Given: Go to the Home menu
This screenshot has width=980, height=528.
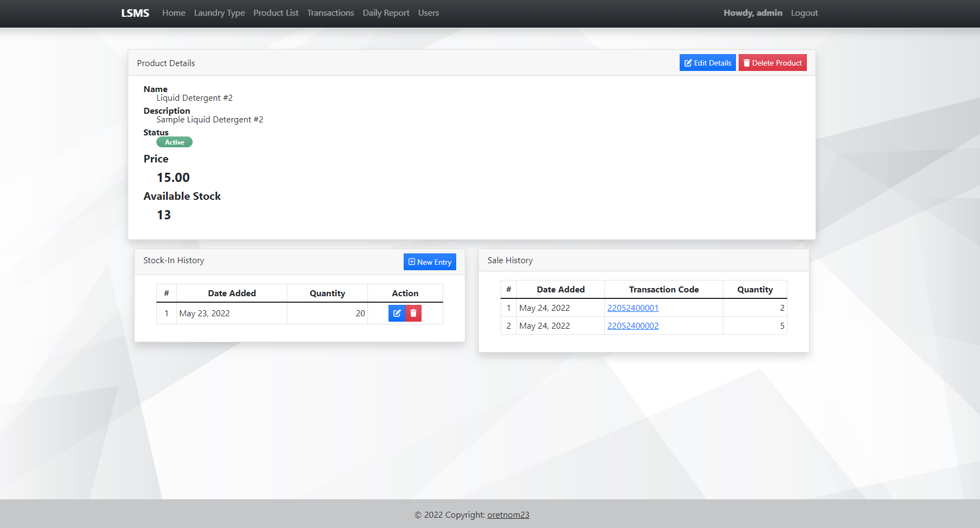Looking at the screenshot, I should (x=174, y=13).
